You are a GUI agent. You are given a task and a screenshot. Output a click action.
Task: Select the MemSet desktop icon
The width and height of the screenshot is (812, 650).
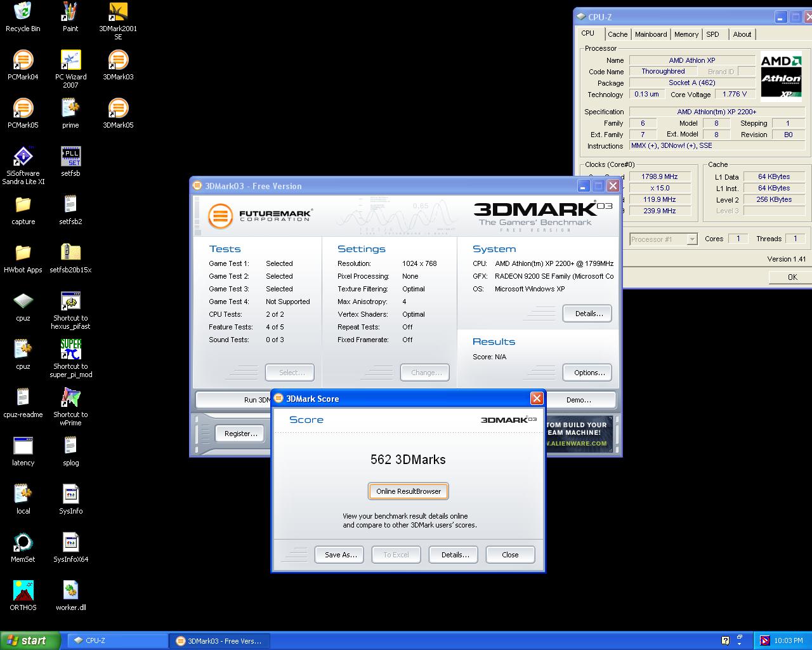pos(23,548)
